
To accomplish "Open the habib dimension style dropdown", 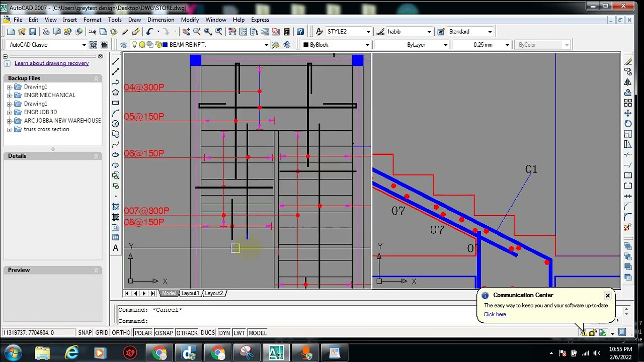I will tap(429, 32).
